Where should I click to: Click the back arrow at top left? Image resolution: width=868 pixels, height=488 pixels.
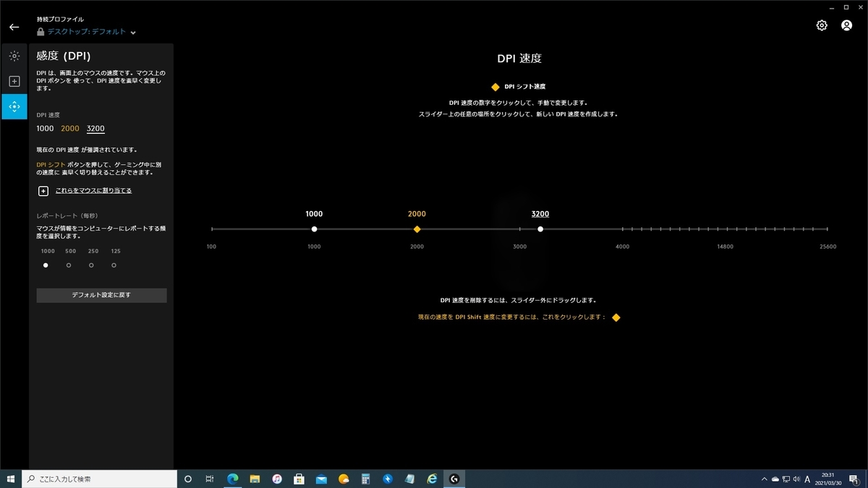[14, 27]
